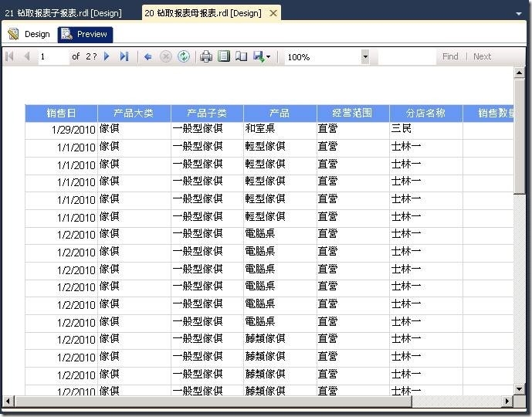Open export format dropdown arrow
The width and height of the screenshot is (532, 417).
coord(269,57)
